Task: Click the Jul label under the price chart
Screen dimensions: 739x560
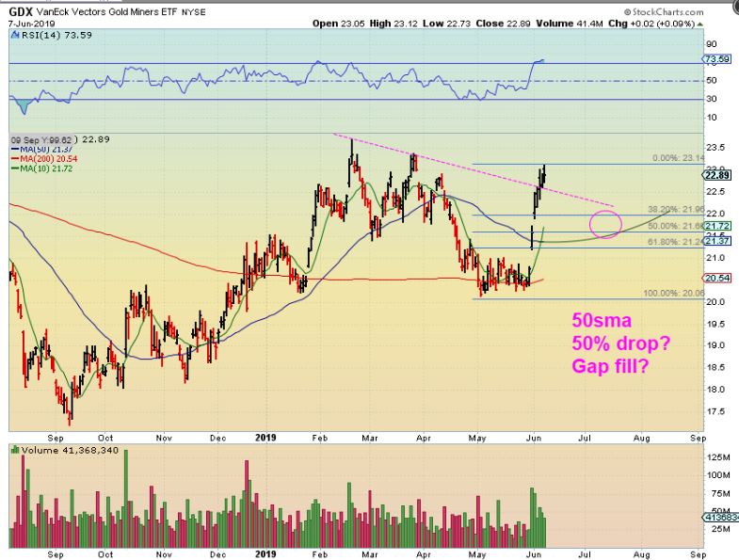Action: pyautogui.click(x=585, y=438)
